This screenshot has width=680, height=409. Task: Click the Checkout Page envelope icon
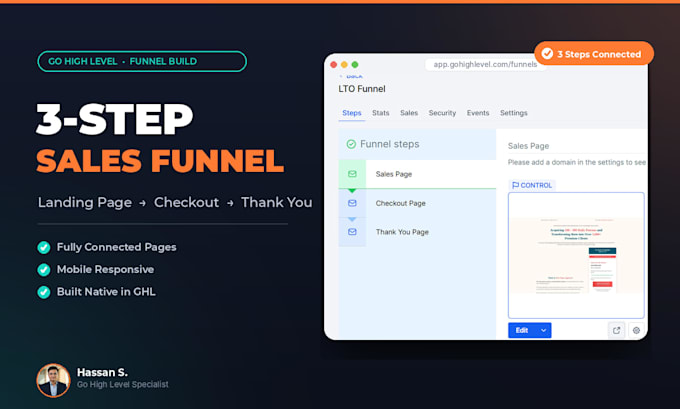tap(352, 203)
